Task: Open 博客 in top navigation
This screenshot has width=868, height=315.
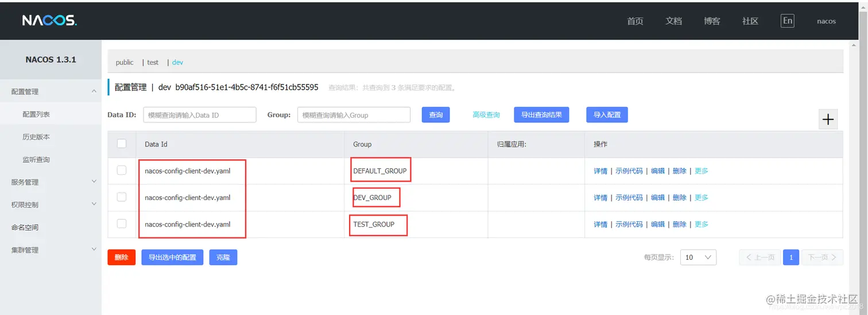Action: [x=712, y=21]
